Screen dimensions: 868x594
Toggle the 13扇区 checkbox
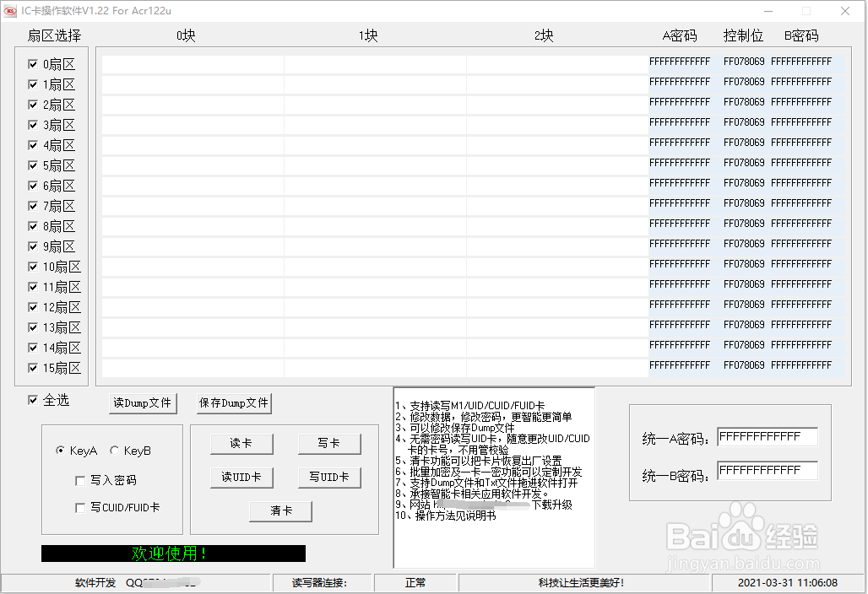point(33,327)
